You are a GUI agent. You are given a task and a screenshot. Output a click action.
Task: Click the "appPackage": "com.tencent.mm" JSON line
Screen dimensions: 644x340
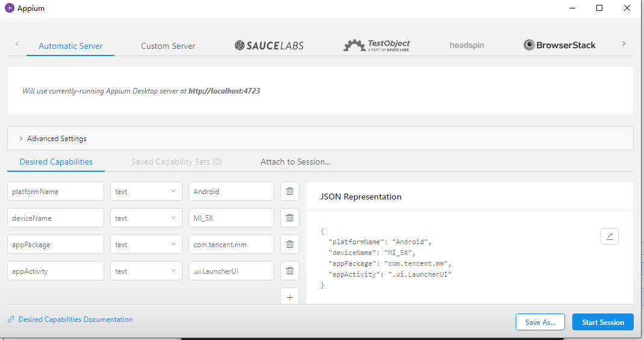pos(390,263)
